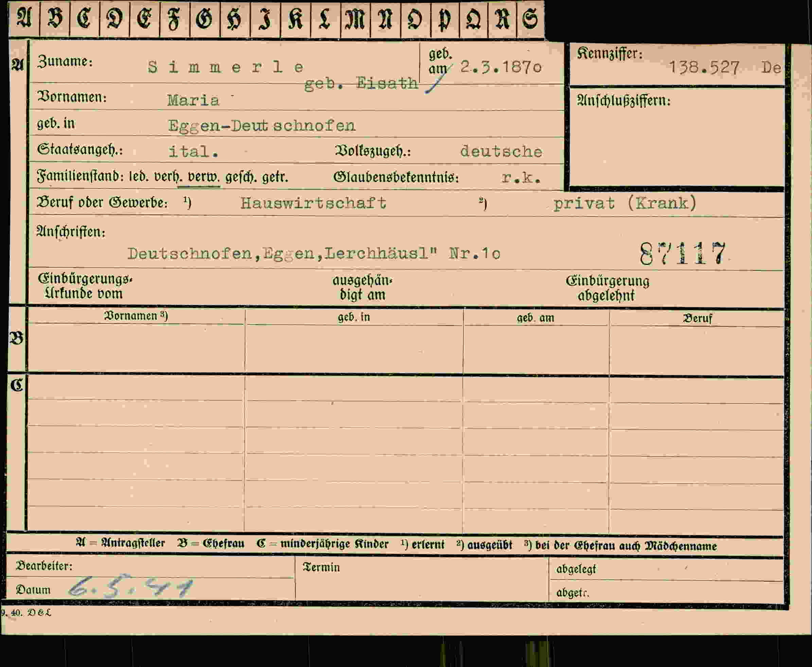The width and height of the screenshot is (812, 667).
Task: Click index tab letter 'G' at top
Action: (x=204, y=19)
